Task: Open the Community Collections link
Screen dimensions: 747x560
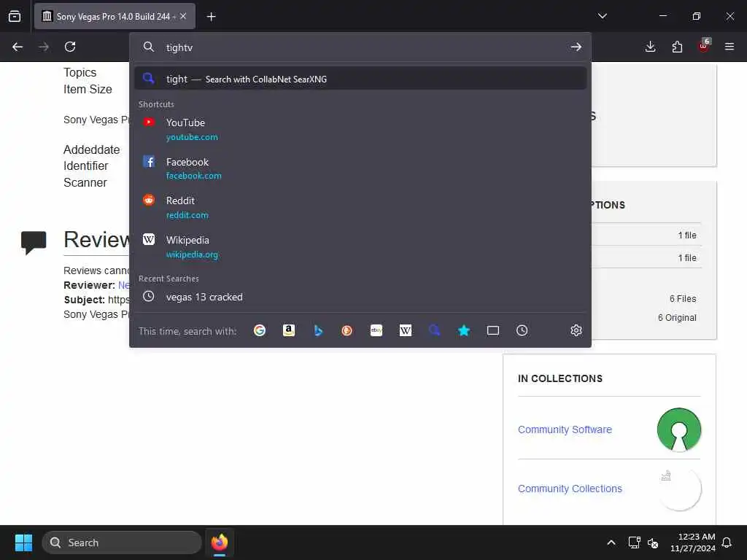Action: [570, 489]
